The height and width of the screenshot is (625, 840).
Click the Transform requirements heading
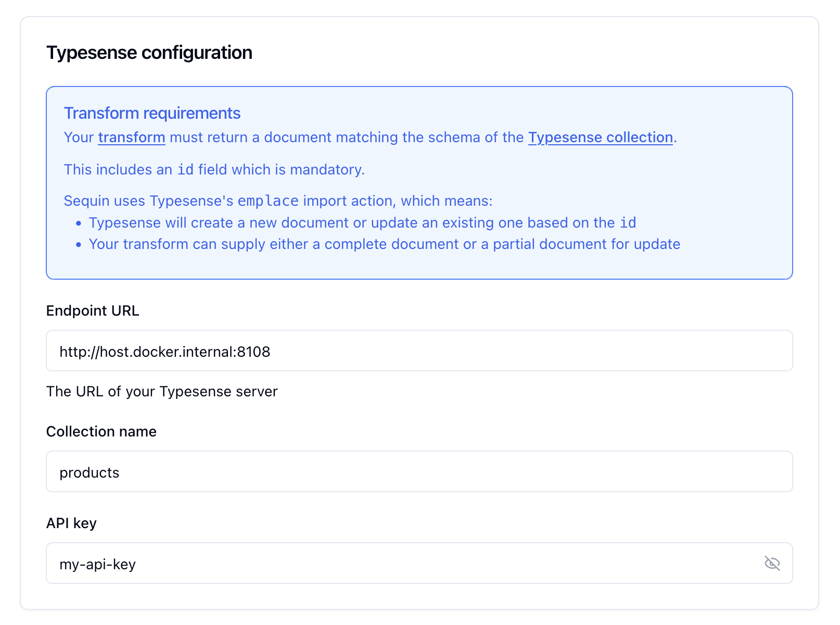[x=152, y=113]
